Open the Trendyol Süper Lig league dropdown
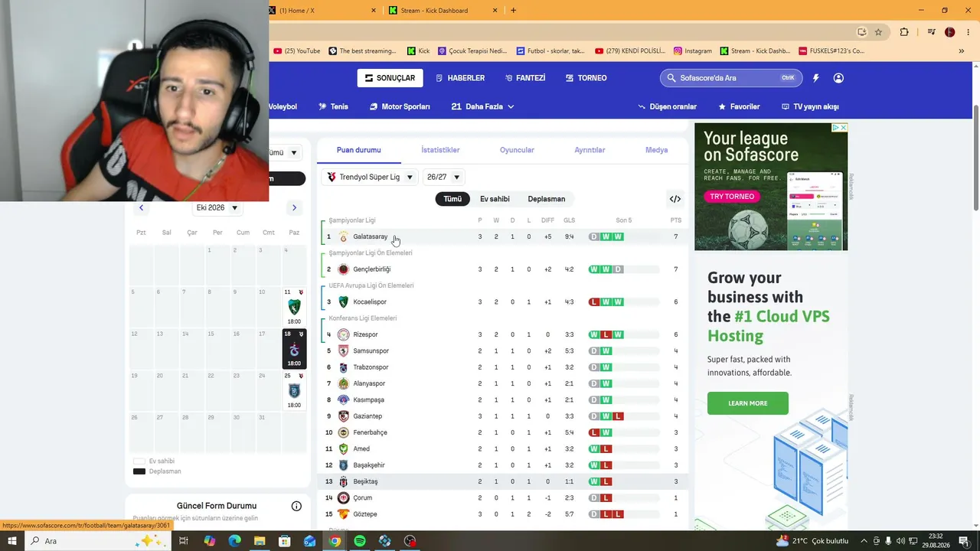Image resolution: width=980 pixels, height=551 pixels. [370, 178]
